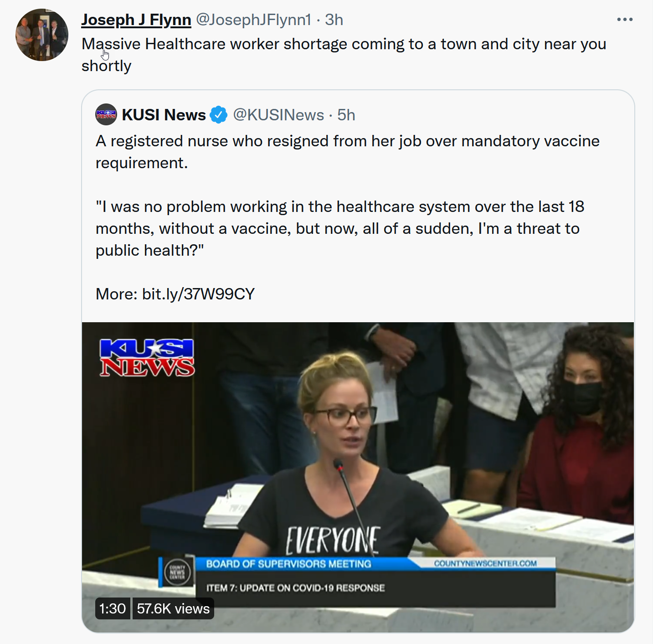
Task: Click the blue verified badge beside KUSI News
Action: (x=219, y=115)
